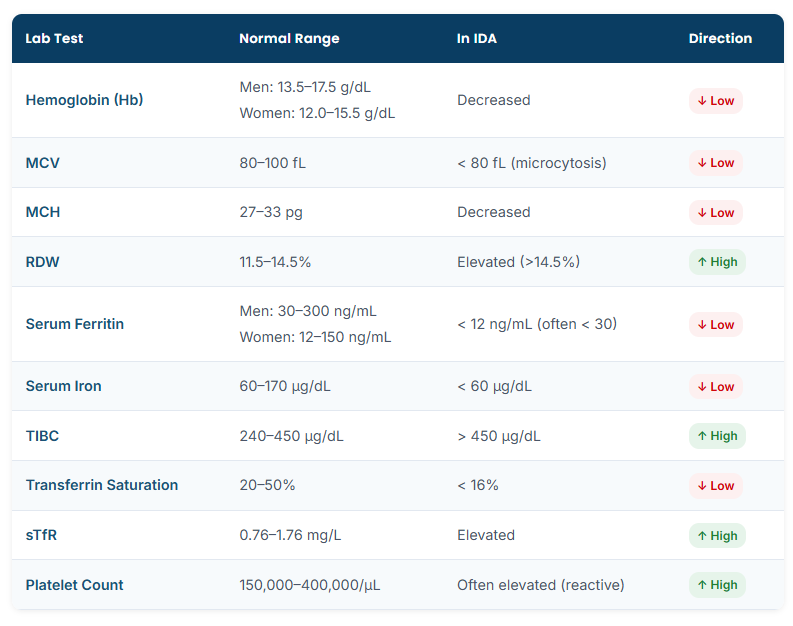The height and width of the screenshot is (626, 793).
Task: Click the High badge for RDW
Action: [717, 262]
